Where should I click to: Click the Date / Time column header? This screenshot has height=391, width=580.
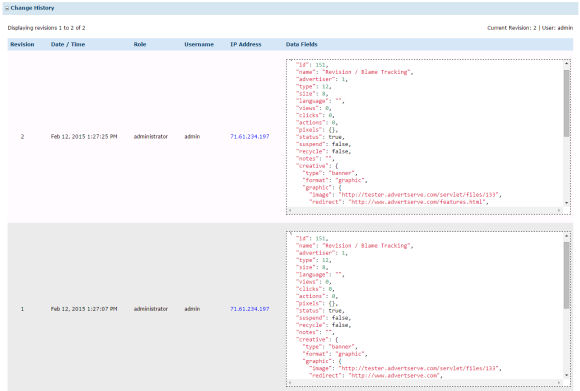(x=68, y=44)
